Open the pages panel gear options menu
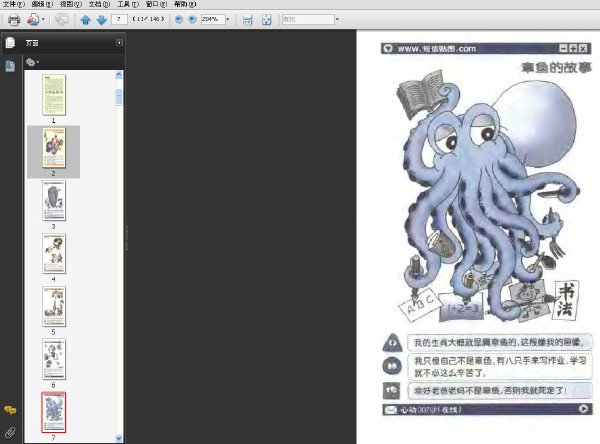The height and width of the screenshot is (444, 600). tap(32, 62)
